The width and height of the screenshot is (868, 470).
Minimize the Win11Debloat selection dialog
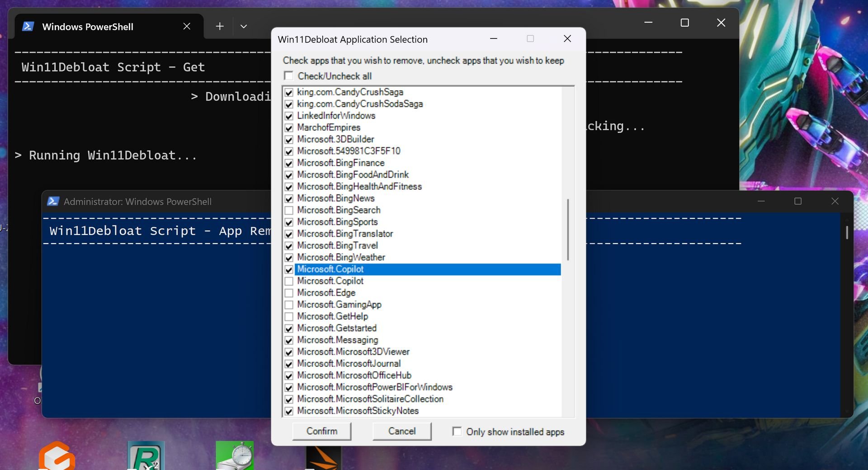coord(494,39)
